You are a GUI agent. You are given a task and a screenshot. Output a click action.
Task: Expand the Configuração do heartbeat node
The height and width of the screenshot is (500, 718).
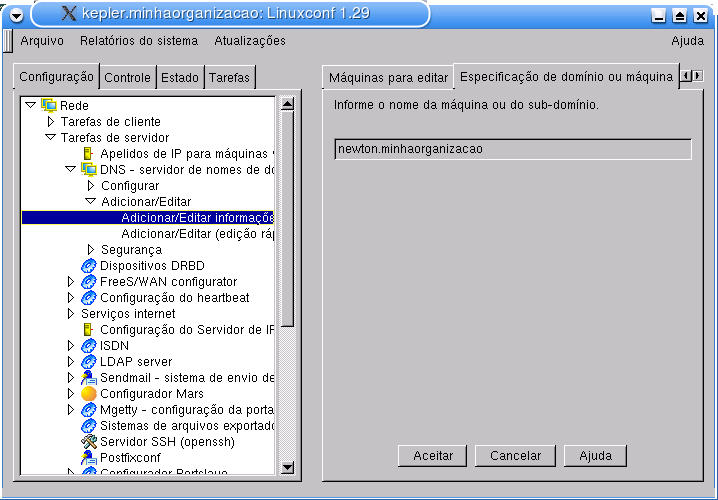71,298
